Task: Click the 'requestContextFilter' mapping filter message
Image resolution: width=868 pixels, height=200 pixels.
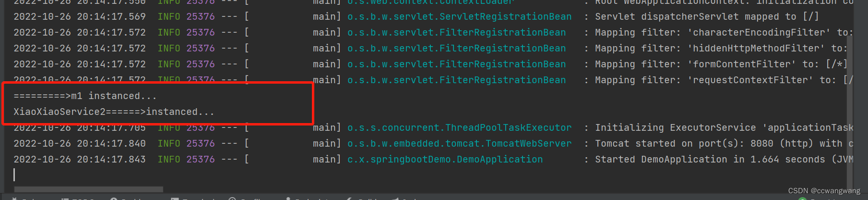Action: pyautogui.click(x=724, y=80)
